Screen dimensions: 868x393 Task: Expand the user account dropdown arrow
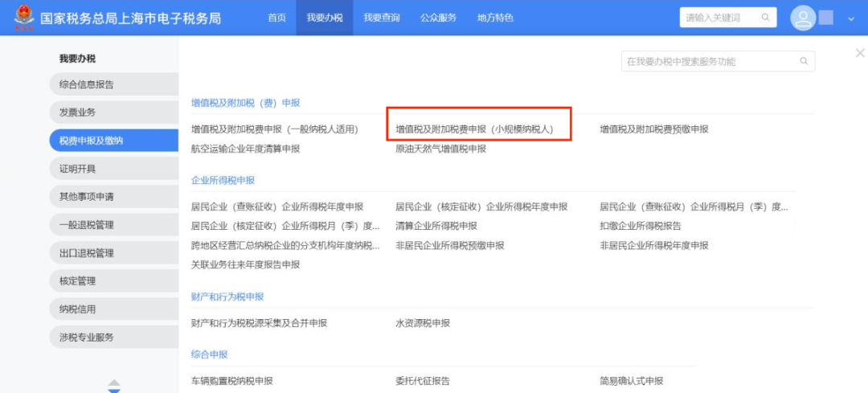(x=851, y=18)
